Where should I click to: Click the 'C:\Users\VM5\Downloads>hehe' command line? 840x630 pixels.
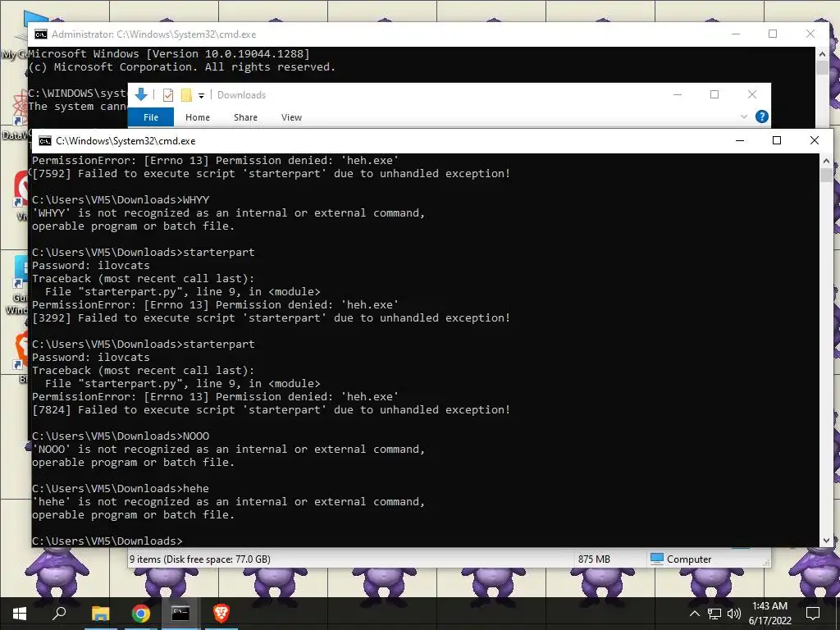[121, 489]
